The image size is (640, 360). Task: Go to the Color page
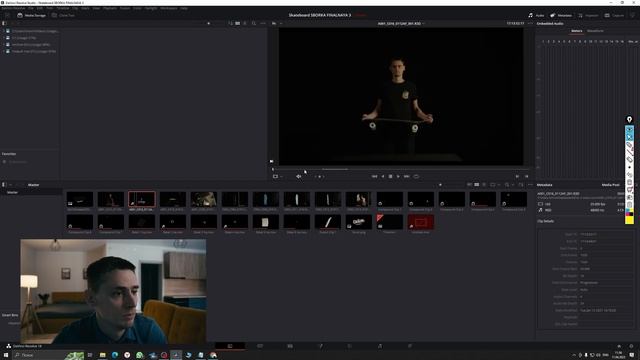[350, 346]
